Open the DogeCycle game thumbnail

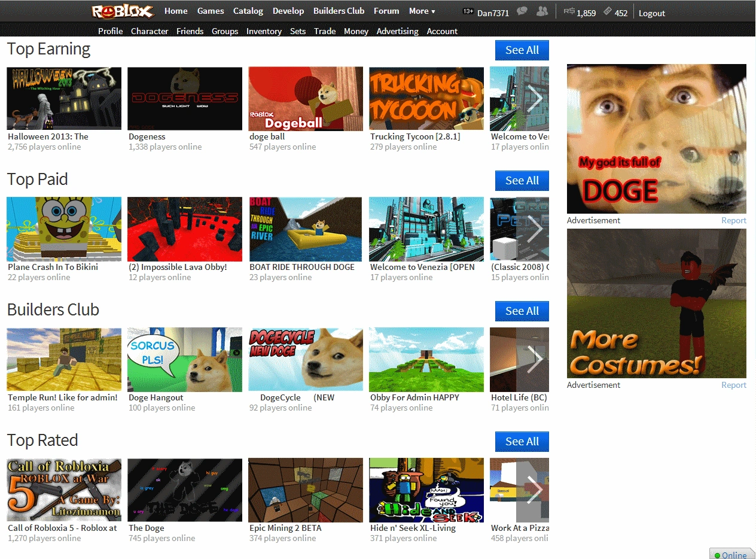pyautogui.click(x=306, y=359)
